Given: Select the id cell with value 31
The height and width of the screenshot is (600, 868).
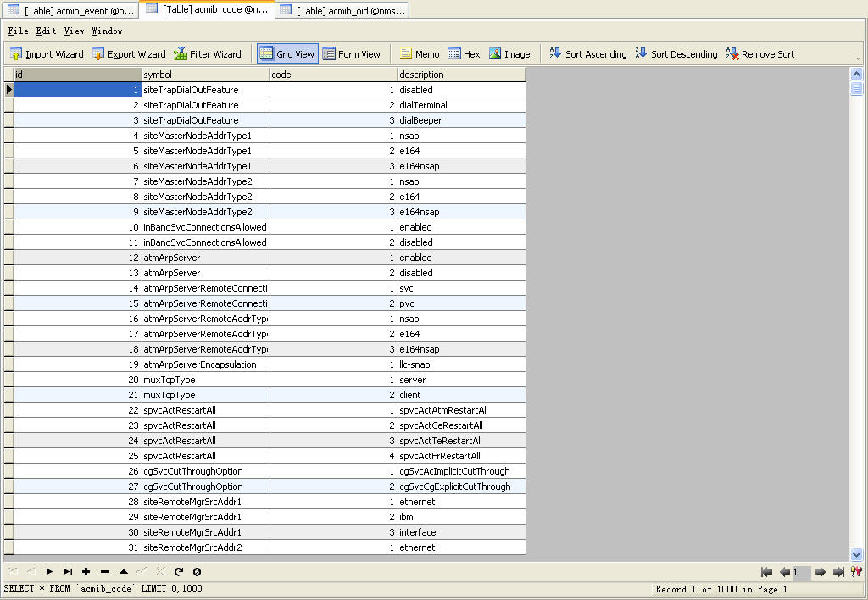Looking at the screenshot, I should (77, 547).
